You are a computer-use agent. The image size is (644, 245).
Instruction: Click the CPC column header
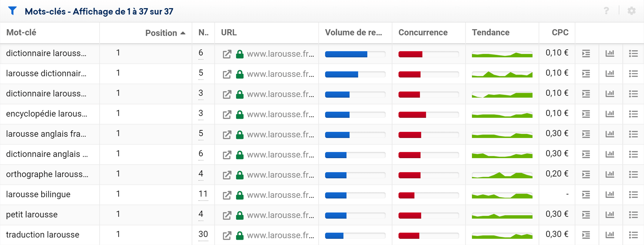point(560,32)
